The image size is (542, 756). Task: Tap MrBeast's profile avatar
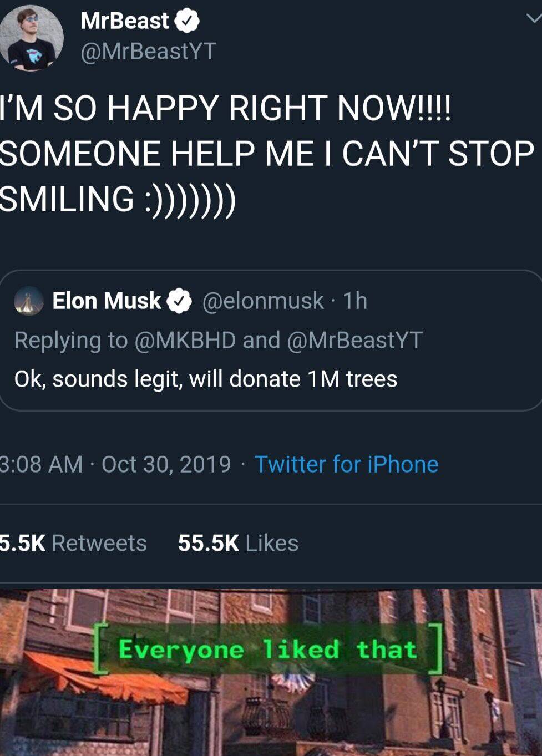coord(32,39)
